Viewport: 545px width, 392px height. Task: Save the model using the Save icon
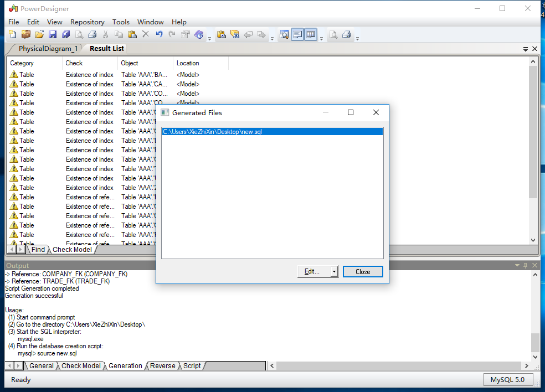[53, 34]
